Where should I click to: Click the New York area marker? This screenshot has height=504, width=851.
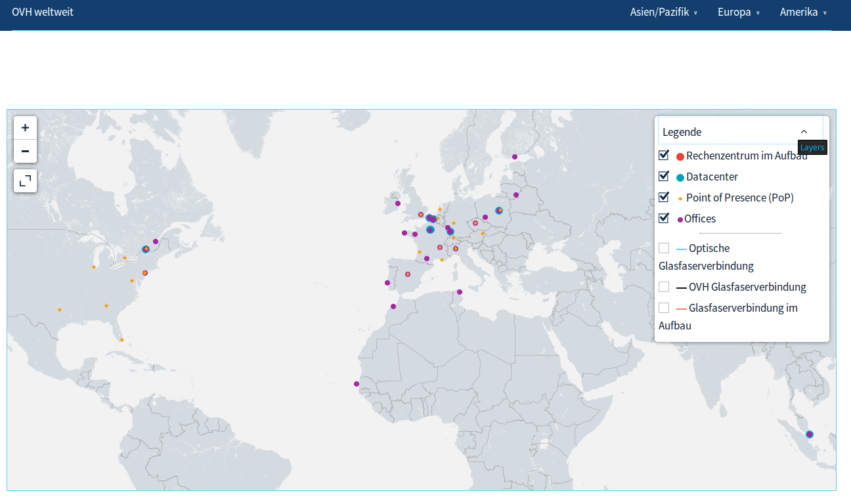coord(145,273)
